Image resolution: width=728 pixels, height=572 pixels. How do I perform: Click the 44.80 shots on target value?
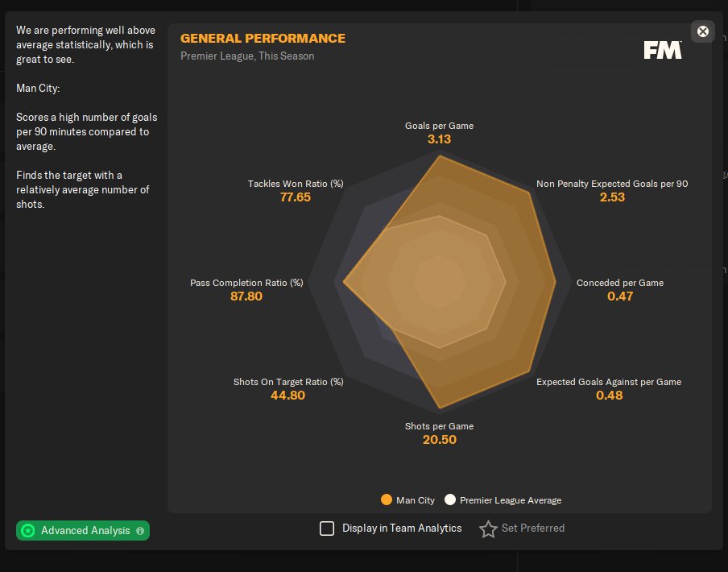287,395
